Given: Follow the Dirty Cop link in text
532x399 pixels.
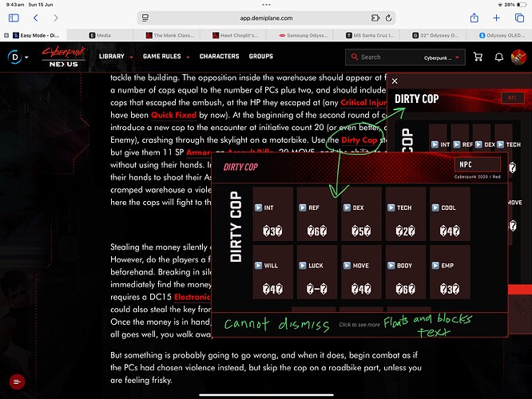Looking at the screenshot, I should click(x=359, y=140).
